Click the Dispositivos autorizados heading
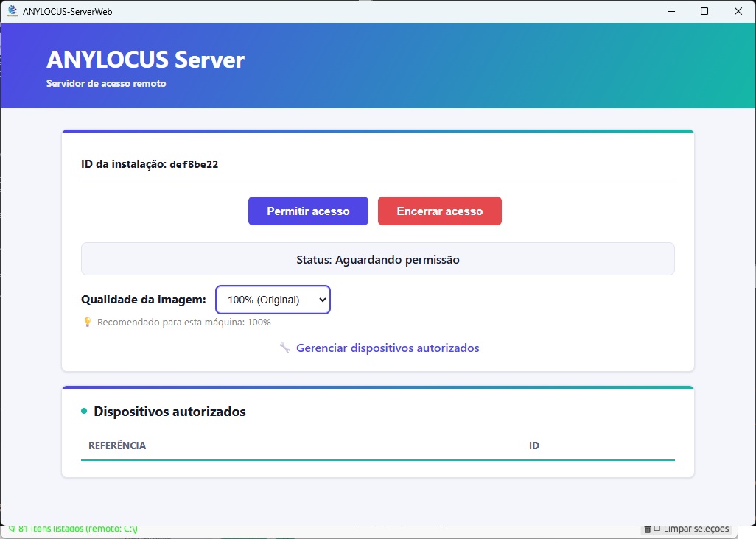The width and height of the screenshot is (756, 539). coord(169,412)
